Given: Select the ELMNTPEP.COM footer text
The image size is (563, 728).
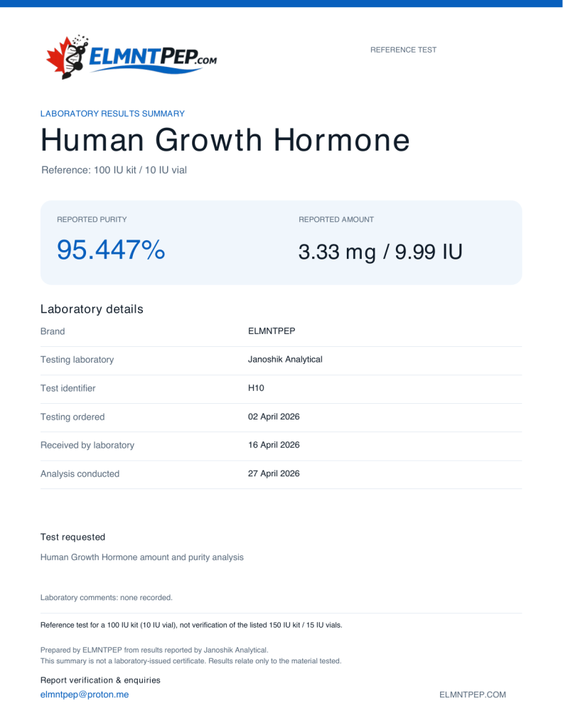Looking at the screenshot, I should pos(473,695).
